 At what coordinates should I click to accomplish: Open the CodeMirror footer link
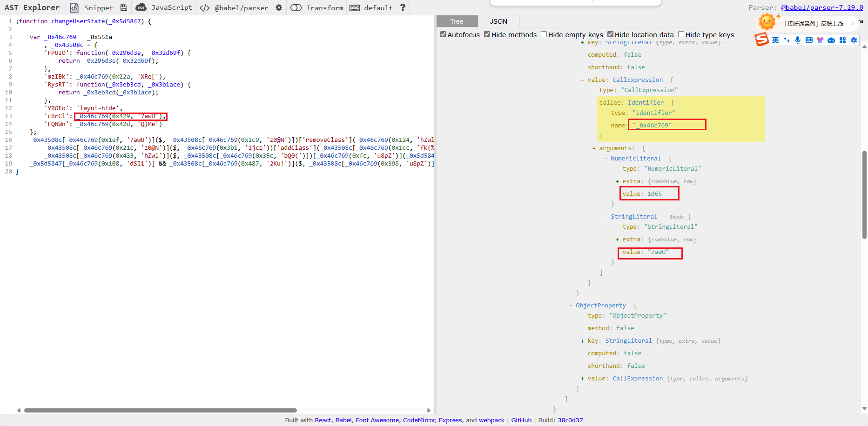[x=419, y=420]
